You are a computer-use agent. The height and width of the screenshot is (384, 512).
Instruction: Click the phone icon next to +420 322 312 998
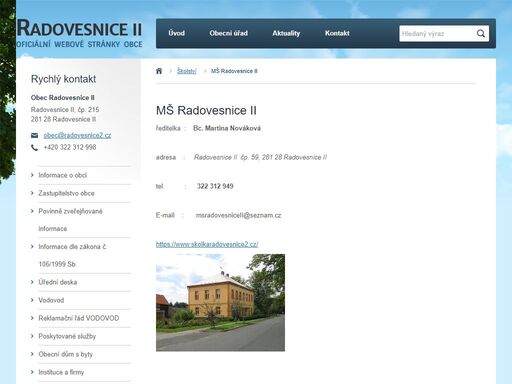click(34, 147)
